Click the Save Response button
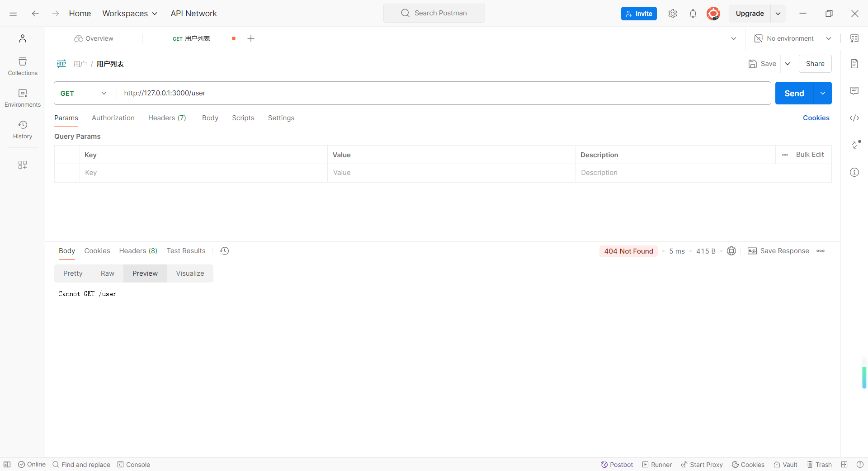The height and width of the screenshot is (471, 868). (778, 251)
